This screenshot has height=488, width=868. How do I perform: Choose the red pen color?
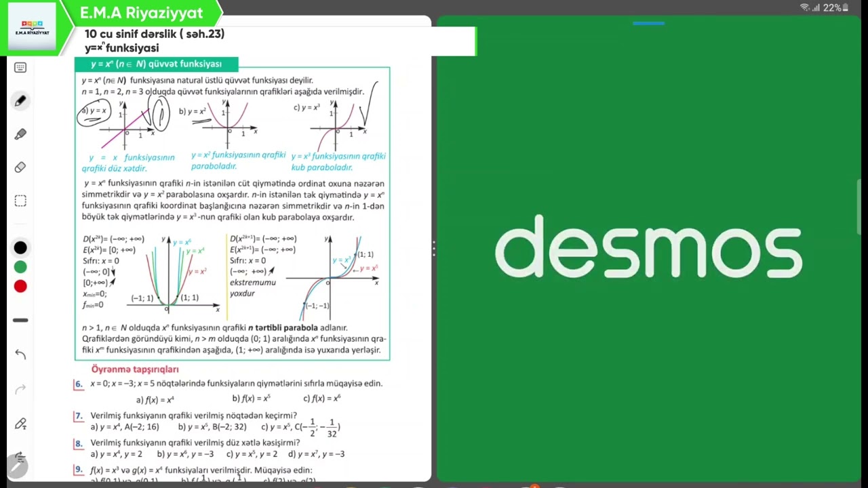click(20, 287)
